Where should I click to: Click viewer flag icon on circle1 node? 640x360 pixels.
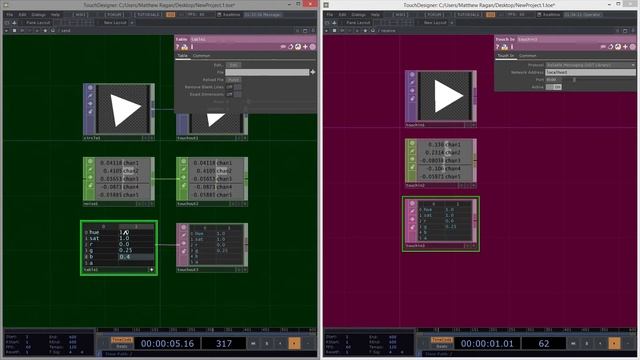(x=90, y=88)
